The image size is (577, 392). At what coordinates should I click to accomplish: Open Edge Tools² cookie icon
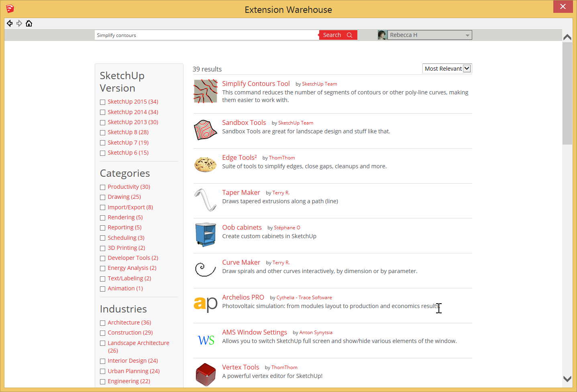pyautogui.click(x=206, y=164)
